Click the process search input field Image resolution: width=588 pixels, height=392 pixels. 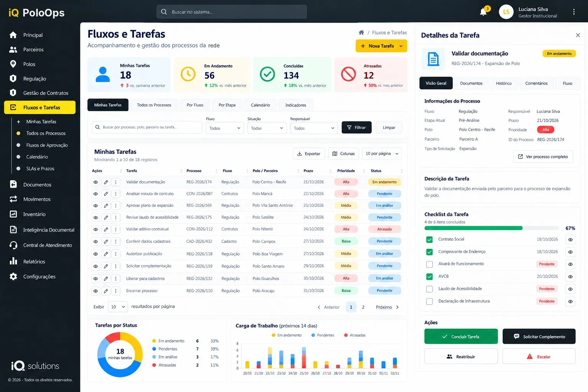[x=147, y=127]
